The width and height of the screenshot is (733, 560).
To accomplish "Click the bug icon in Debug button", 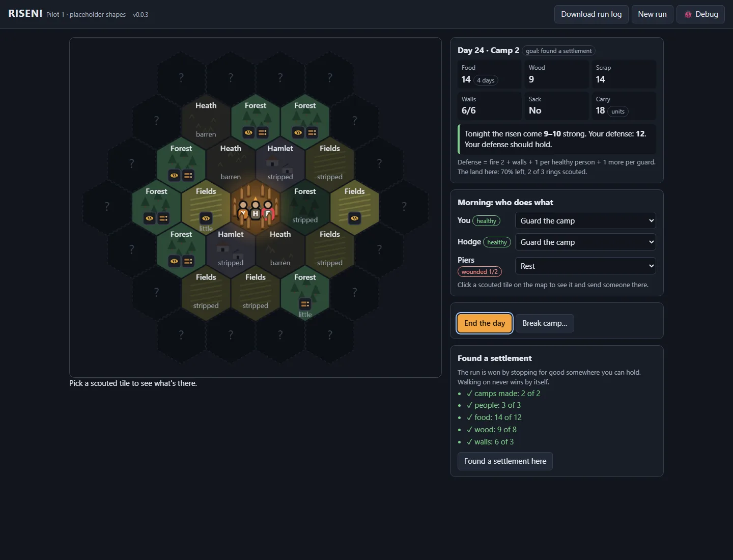I will tap(688, 14).
